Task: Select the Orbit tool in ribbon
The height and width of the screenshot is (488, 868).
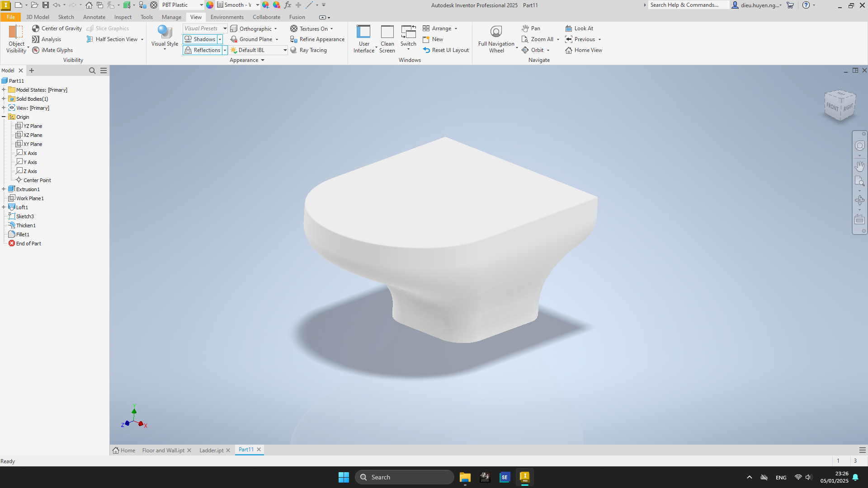Action: click(533, 50)
